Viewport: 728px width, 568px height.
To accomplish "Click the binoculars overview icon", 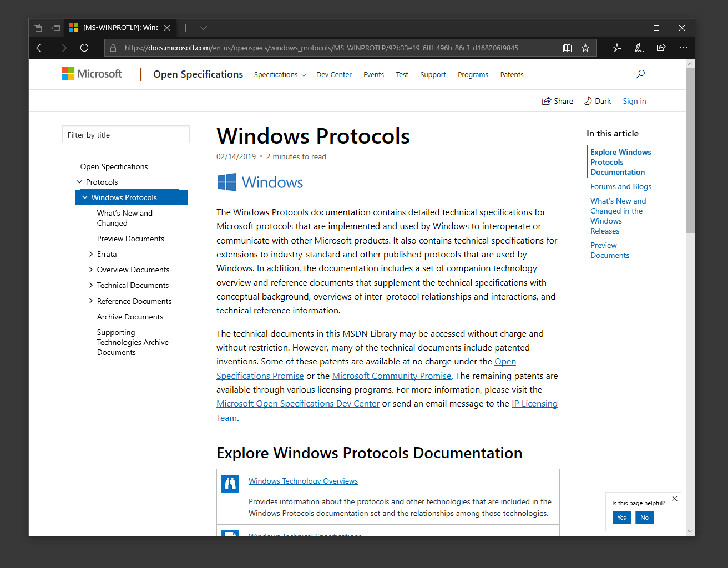I will pyautogui.click(x=230, y=484).
